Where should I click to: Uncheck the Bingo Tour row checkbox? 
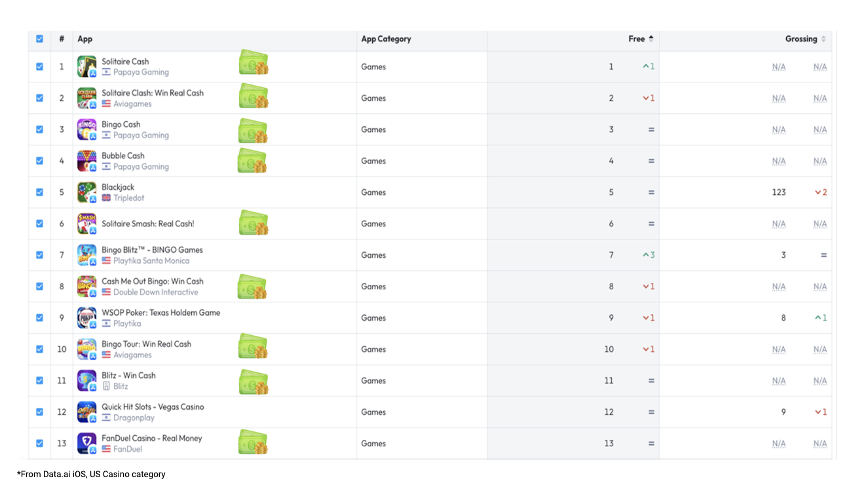(x=39, y=350)
